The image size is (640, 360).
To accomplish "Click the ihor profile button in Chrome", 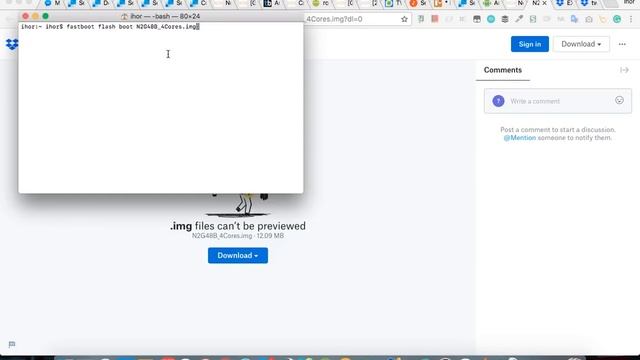I will [x=629, y=2].
